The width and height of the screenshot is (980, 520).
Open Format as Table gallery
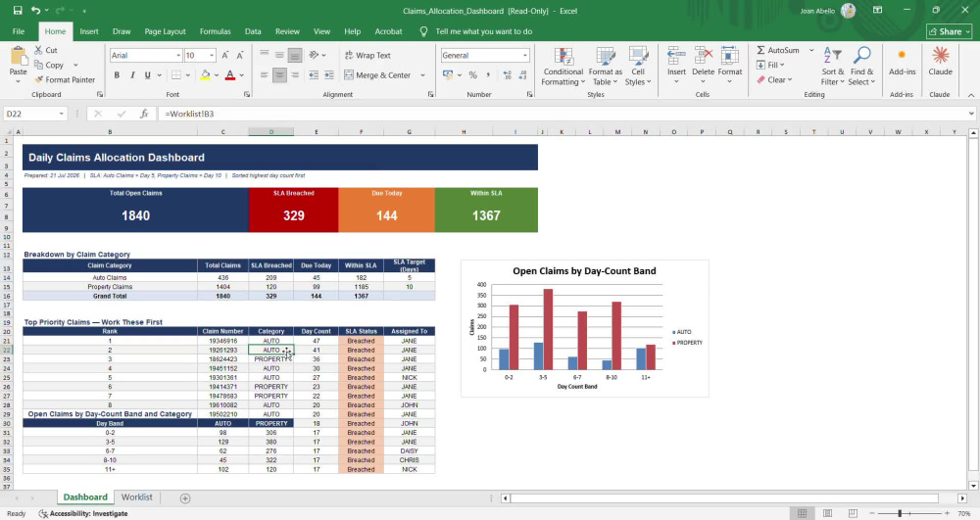pos(605,67)
